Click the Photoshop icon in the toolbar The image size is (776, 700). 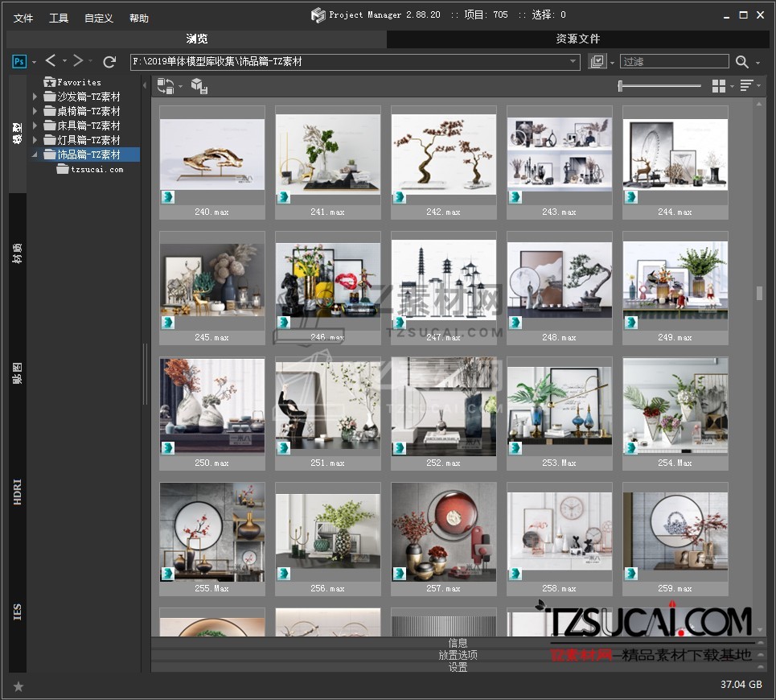point(20,61)
